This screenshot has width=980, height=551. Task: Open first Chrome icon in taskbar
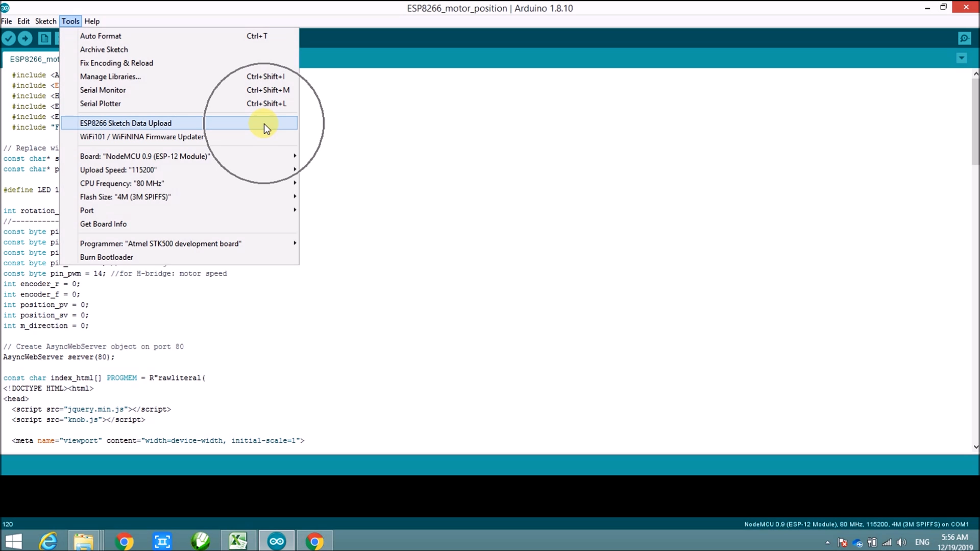[124, 541]
